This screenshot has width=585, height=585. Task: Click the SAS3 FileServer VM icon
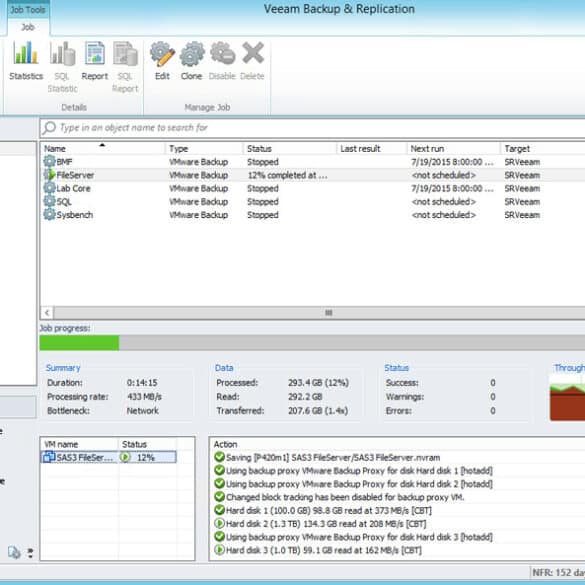point(49,457)
